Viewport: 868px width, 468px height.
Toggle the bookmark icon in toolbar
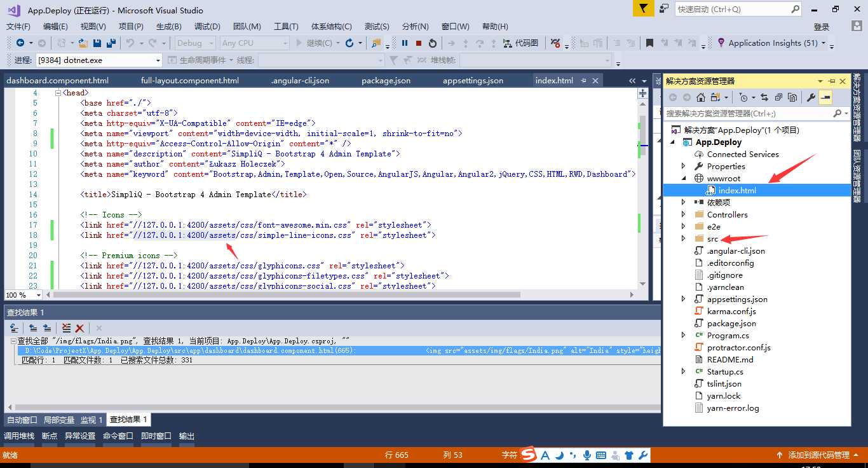(x=649, y=43)
